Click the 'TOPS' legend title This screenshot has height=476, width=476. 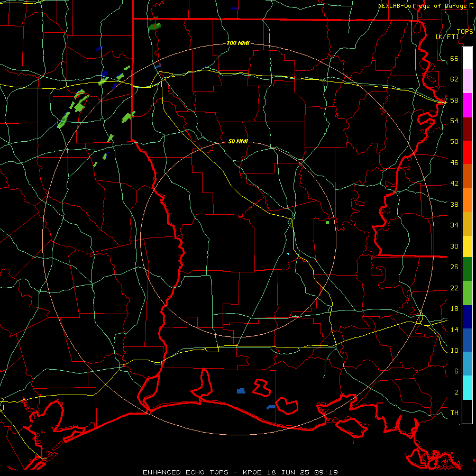click(x=465, y=32)
